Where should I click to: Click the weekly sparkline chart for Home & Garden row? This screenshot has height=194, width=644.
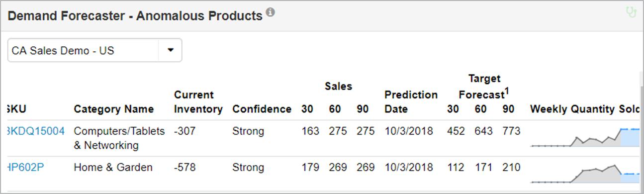(585, 173)
